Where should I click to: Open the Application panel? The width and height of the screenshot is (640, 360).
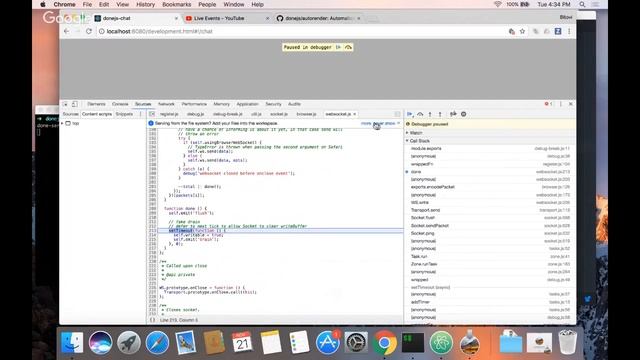point(247,104)
